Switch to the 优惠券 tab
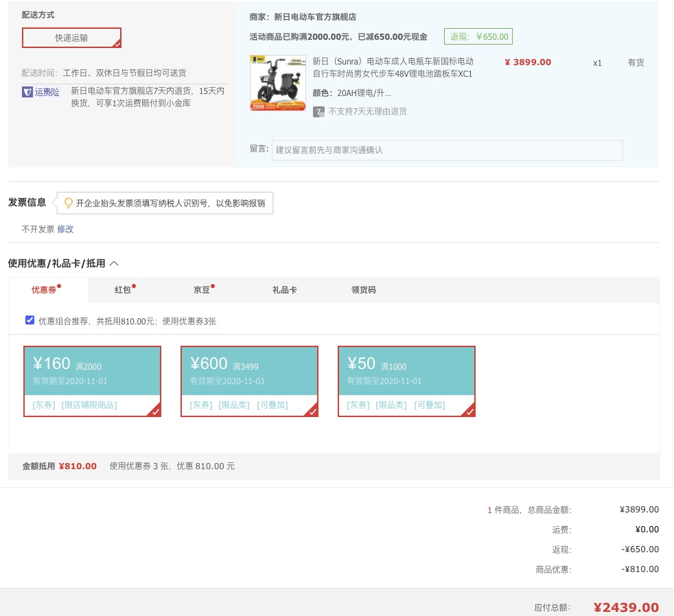Screen dimensions: 674x616 click(x=48, y=290)
